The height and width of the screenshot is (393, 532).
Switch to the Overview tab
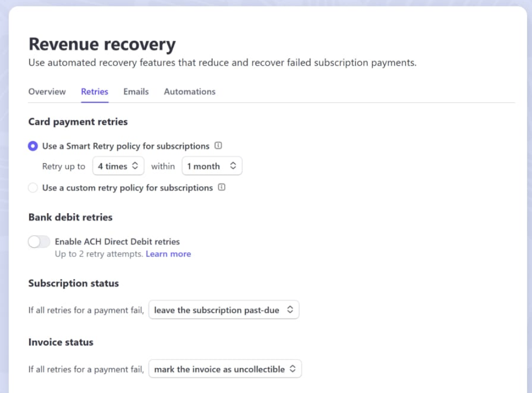tap(47, 92)
